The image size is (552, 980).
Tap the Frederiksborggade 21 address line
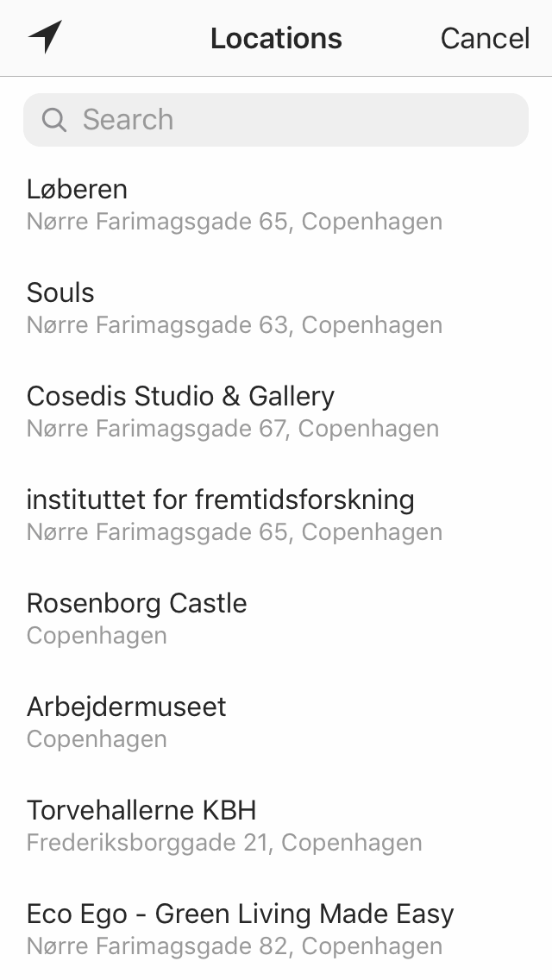224,843
